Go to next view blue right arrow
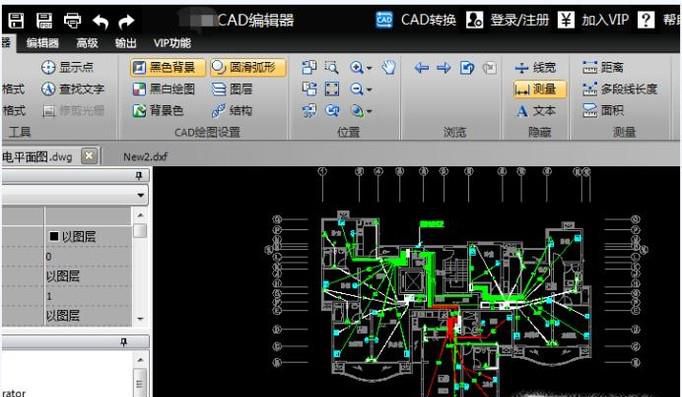Image resolution: width=682 pixels, height=397 pixels. [444, 67]
